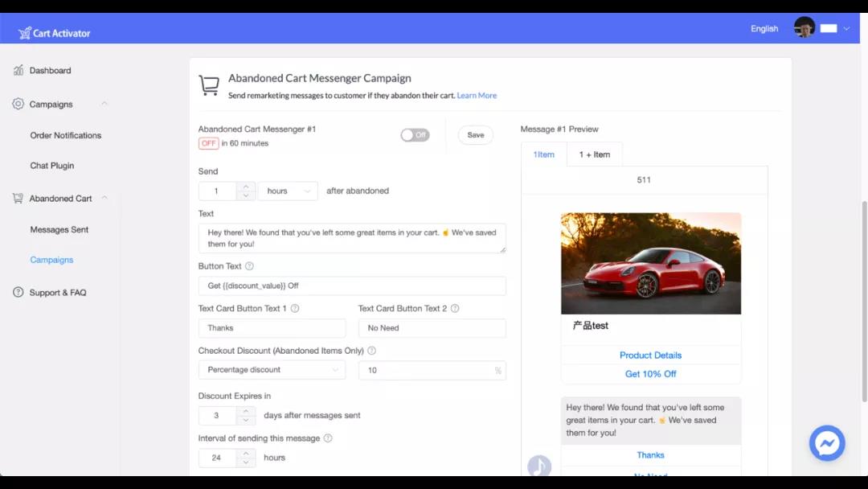Select the 1 + Item preview tab
Image resolution: width=868 pixels, height=489 pixels.
595,154
